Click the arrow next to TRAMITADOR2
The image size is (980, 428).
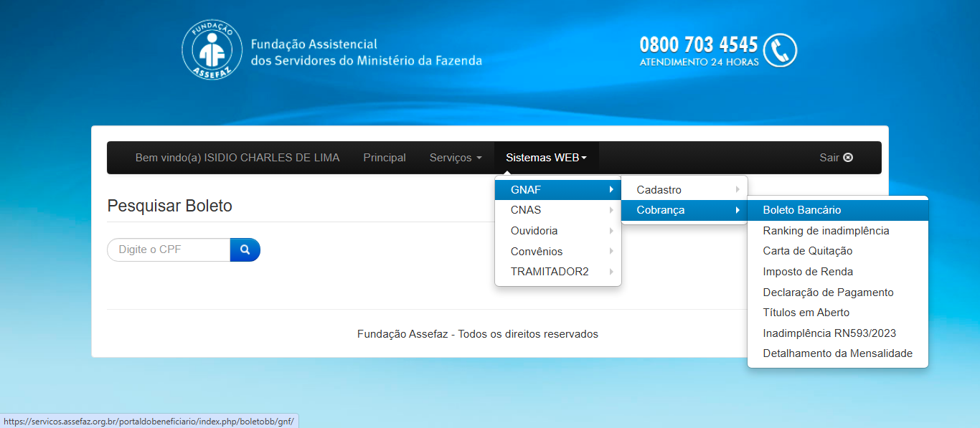611,272
